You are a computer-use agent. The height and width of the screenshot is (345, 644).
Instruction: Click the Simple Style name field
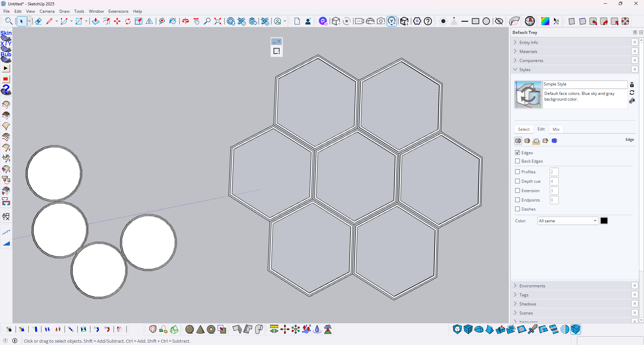(585, 84)
